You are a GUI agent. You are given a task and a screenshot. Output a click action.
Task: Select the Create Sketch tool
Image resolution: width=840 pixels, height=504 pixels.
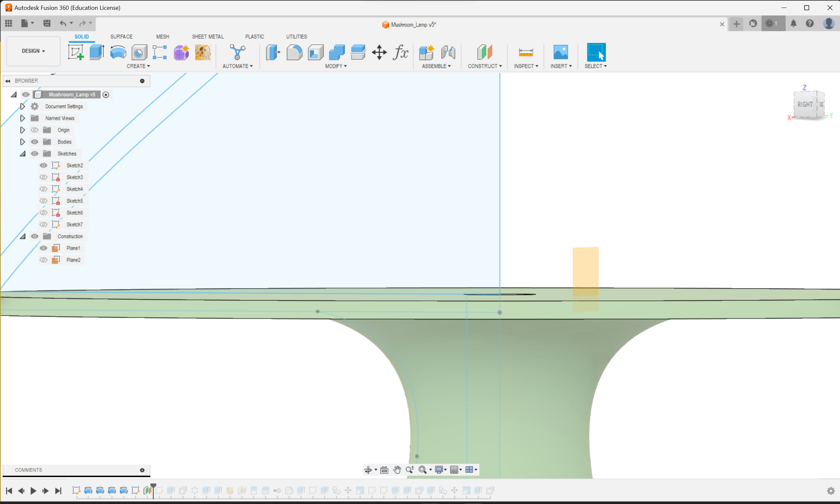(76, 52)
